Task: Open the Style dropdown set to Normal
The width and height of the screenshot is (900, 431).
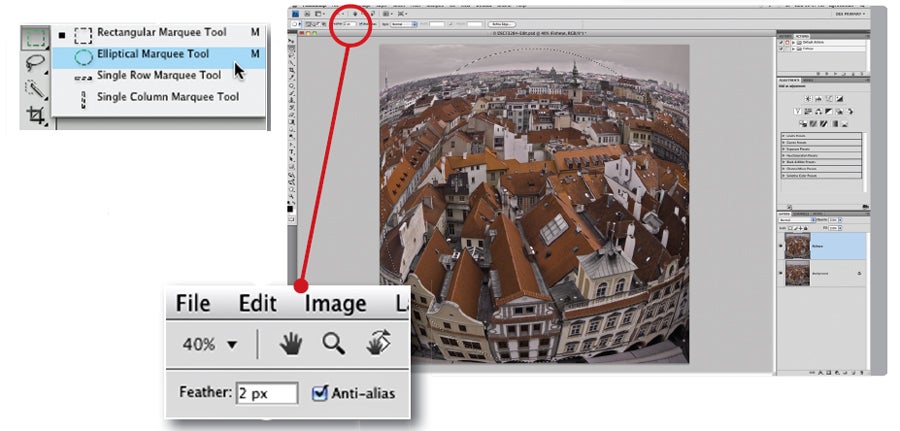Action: (x=404, y=24)
